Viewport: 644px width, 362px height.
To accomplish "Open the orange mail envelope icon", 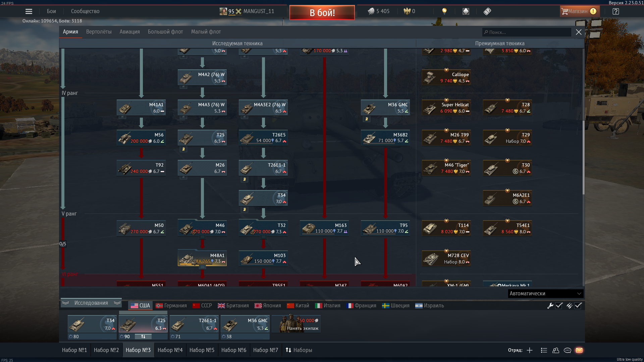I will 579,350.
